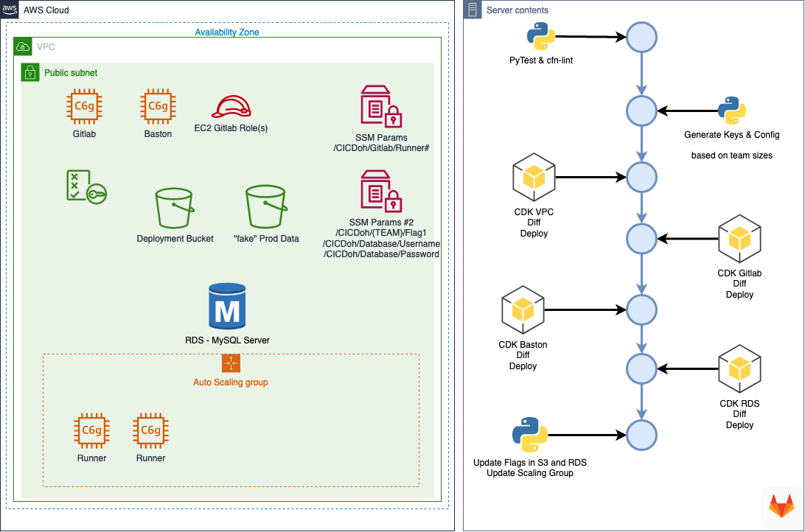Select the CDK Gitlab cube icon
The image size is (805, 532).
740,239
